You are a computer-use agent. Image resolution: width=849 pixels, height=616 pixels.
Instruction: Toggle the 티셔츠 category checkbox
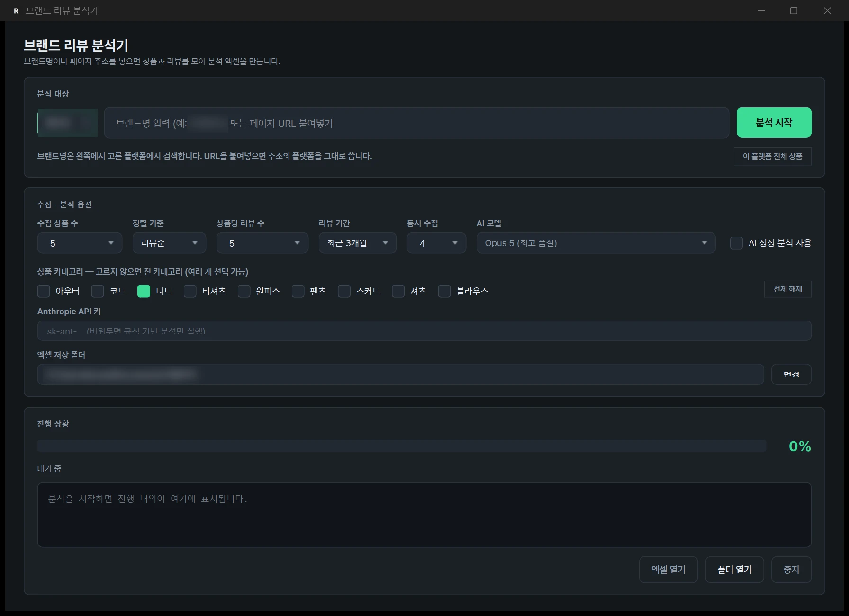click(x=190, y=291)
